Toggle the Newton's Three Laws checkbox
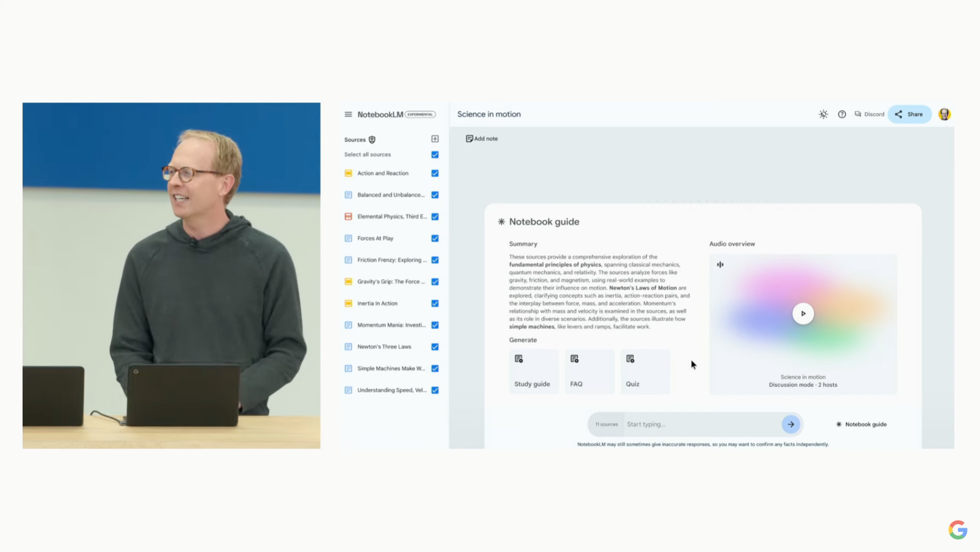 point(434,346)
